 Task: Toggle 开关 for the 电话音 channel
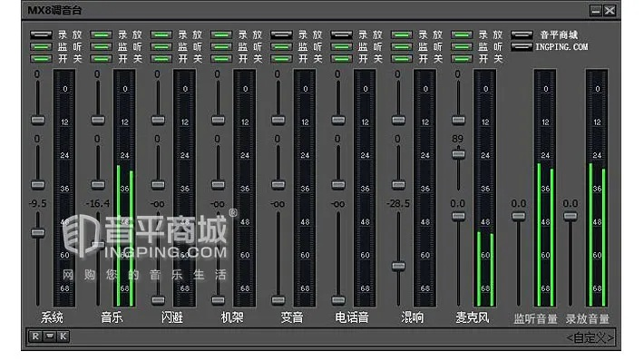coord(341,59)
